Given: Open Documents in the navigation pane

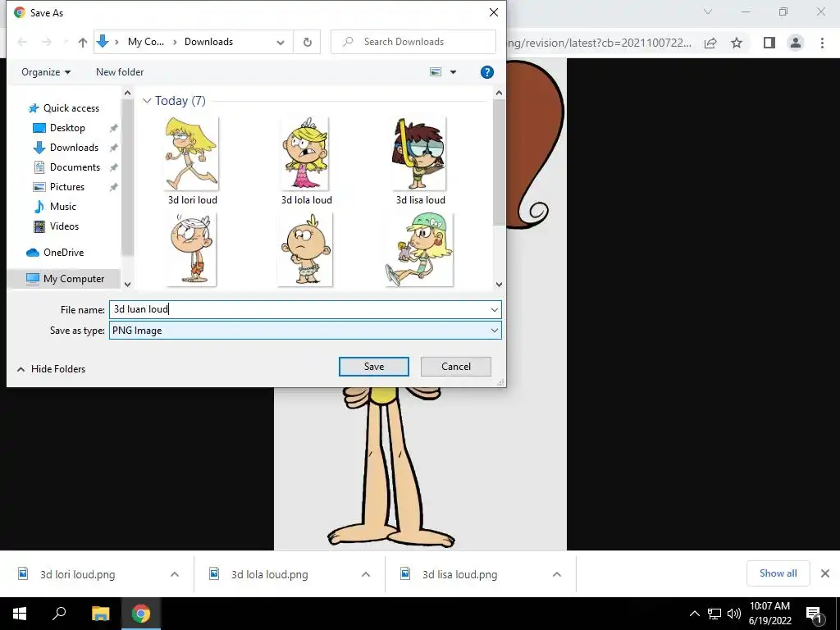Looking at the screenshot, I should tap(67, 167).
